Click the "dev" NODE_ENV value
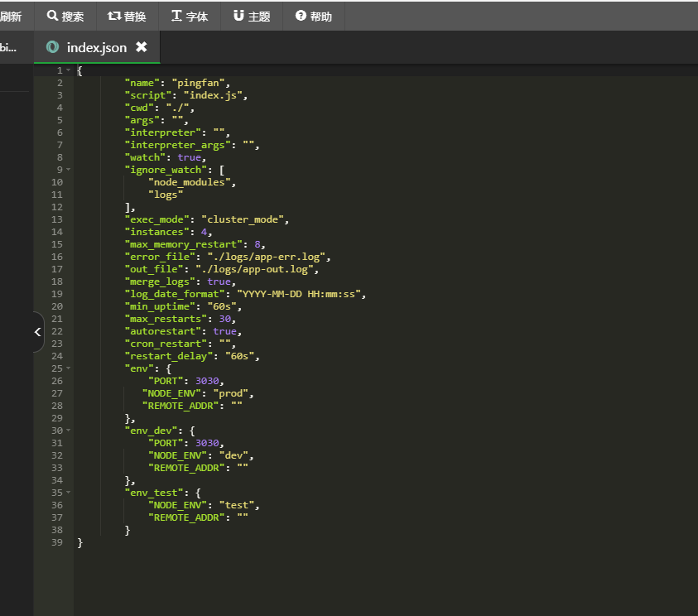 click(x=233, y=455)
